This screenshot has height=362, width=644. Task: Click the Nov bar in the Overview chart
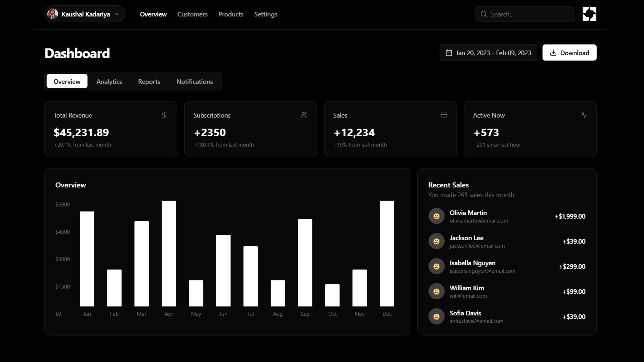click(x=360, y=288)
